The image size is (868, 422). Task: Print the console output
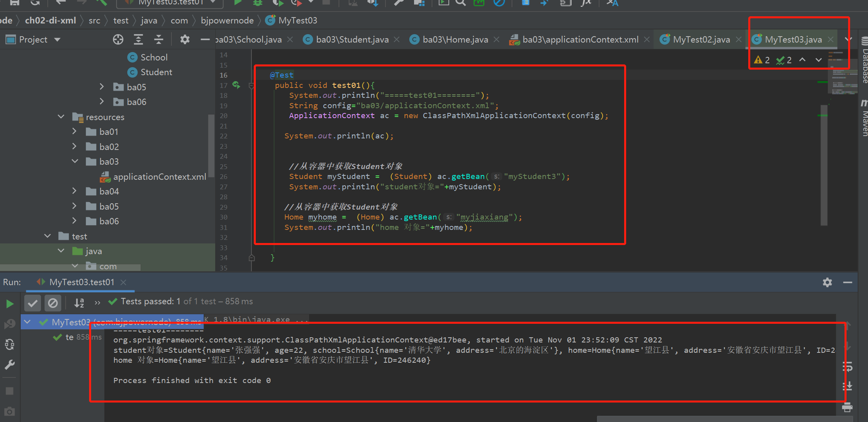pyautogui.click(x=847, y=407)
